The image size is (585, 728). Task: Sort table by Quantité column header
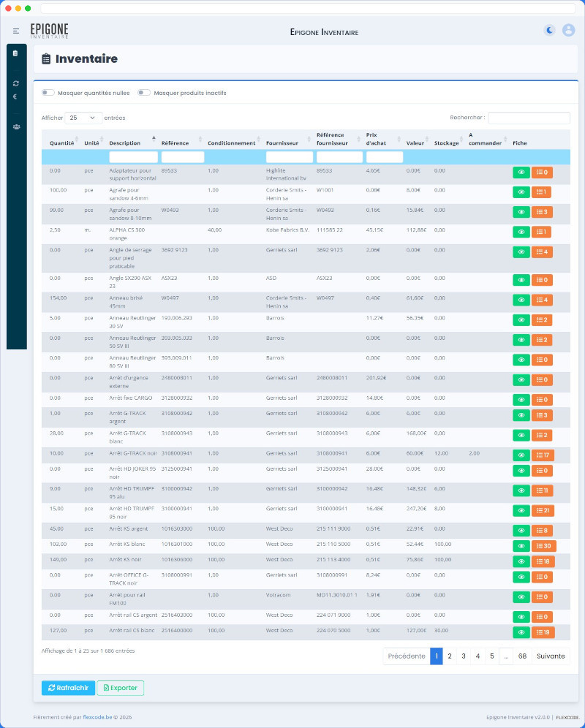[x=61, y=143]
